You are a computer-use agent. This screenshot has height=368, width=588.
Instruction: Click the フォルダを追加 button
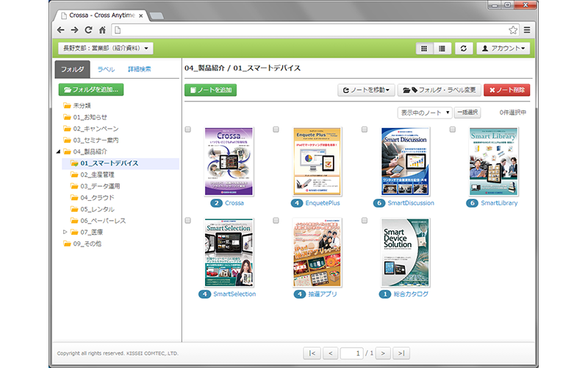coord(90,89)
